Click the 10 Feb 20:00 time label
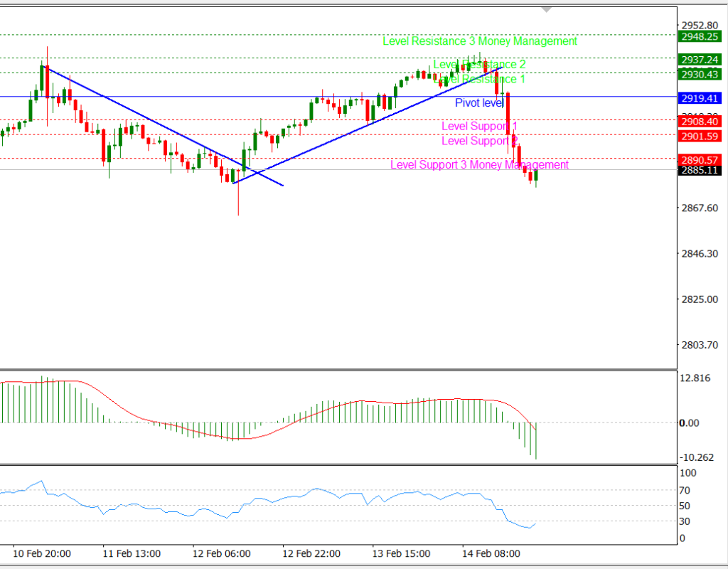 click(41, 553)
